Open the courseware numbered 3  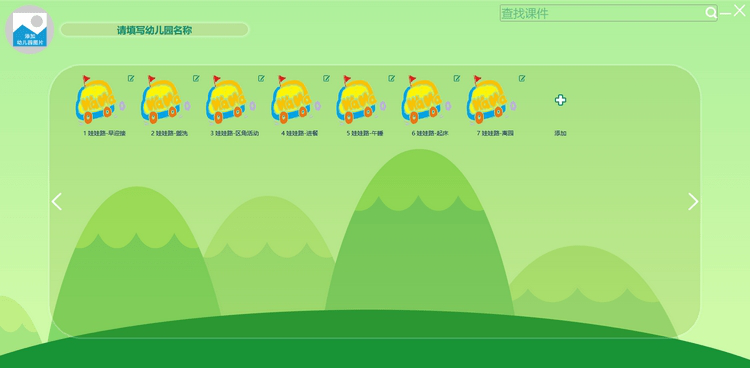pos(231,100)
